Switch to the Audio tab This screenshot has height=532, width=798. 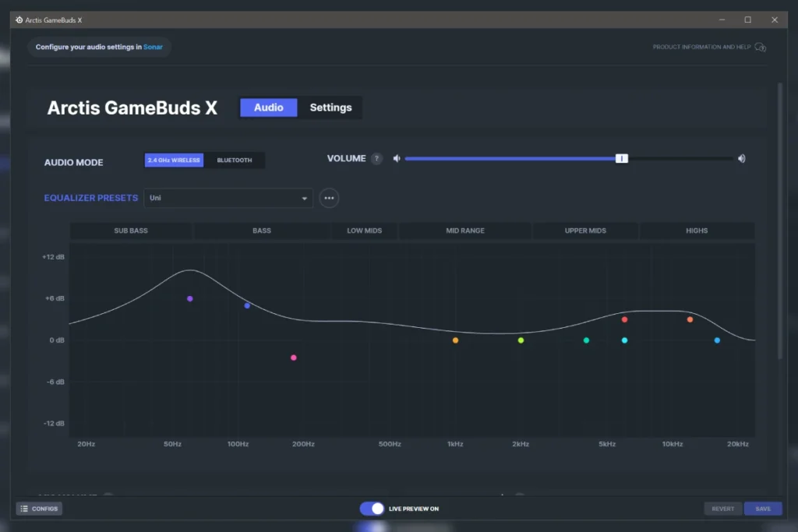(268, 107)
